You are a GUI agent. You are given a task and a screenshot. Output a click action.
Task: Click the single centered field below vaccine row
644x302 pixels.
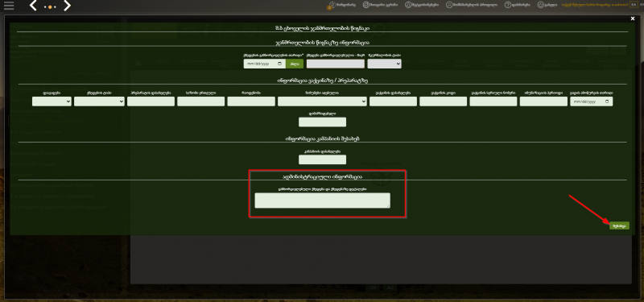click(x=323, y=122)
